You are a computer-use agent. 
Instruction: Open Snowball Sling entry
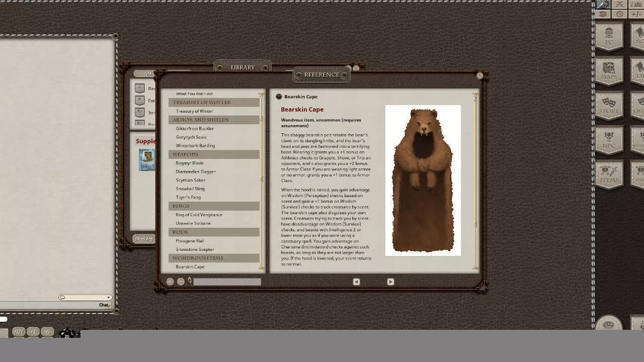click(190, 189)
